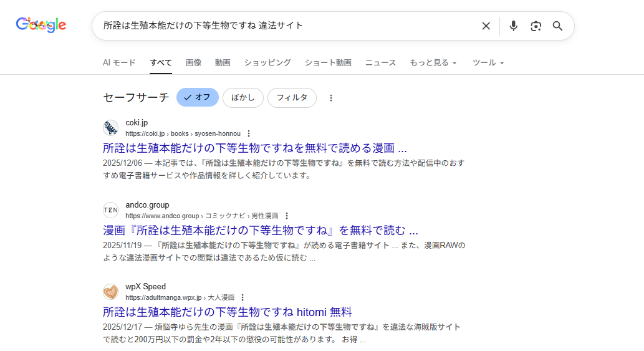This screenshot has height=351, width=644.
Task: Switch to the 画像 tab
Action: click(x=193, y=63)
